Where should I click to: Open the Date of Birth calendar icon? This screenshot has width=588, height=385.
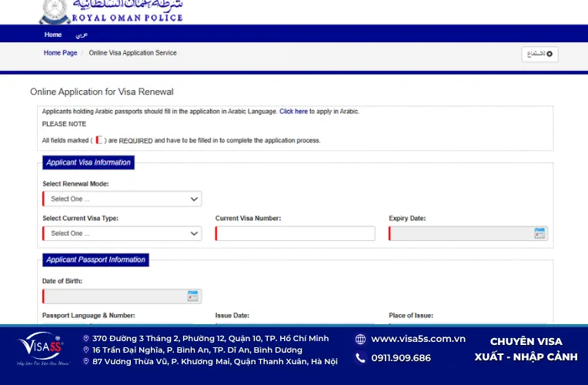192,296
